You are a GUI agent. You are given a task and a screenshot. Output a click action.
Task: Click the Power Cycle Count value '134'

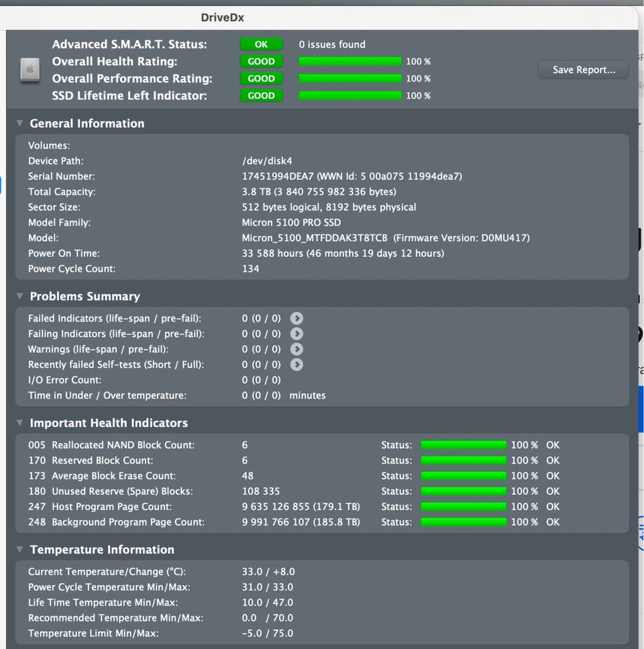tap(251, 268)
